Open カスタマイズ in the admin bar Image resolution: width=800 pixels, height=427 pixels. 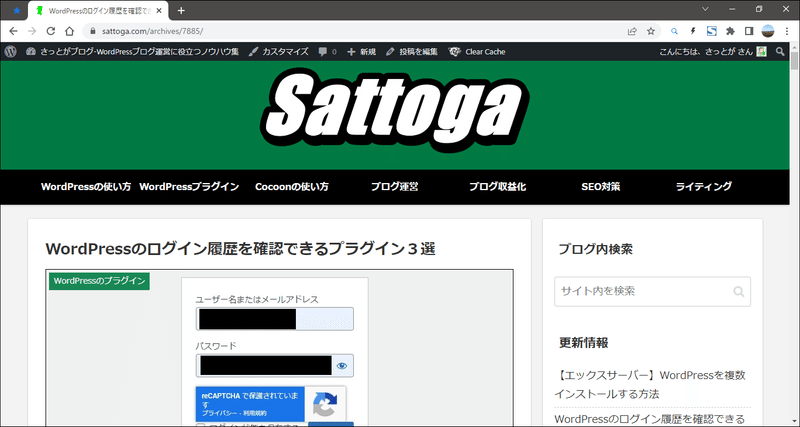278,52
